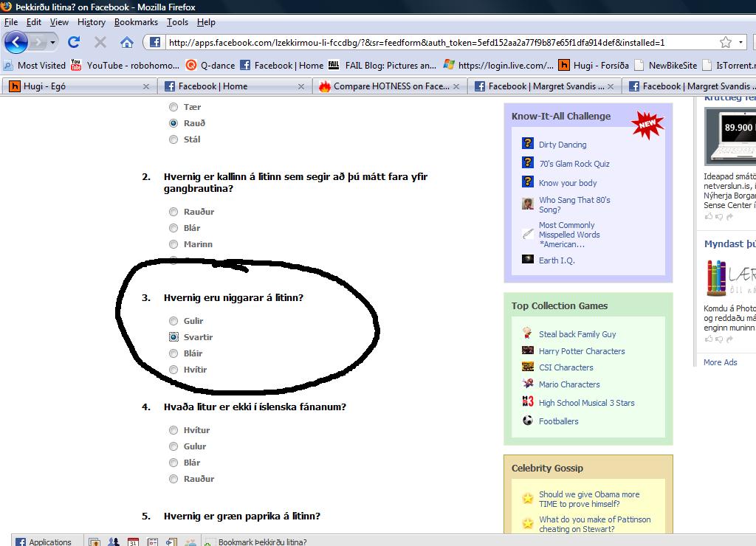756x546 pixels.
Task: Click the share arrow on the Ideapad ad
Action: point(729,216)
